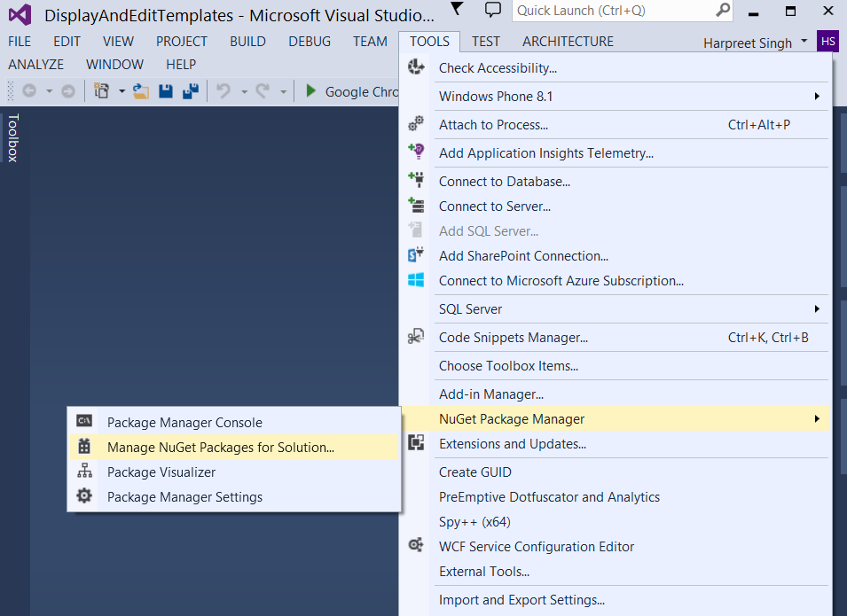Start debugging with the Google Chrome button

(x=351, y=91)
